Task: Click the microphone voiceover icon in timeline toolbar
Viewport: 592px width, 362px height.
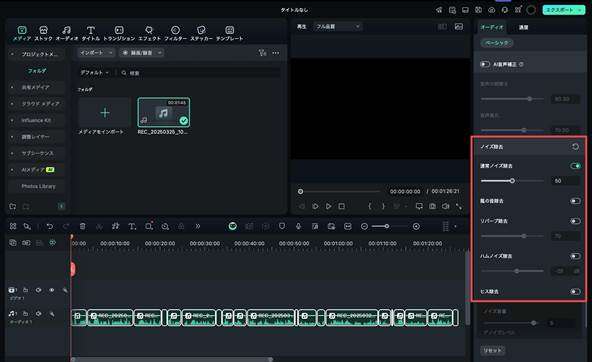Action: (x=298, y=226)
